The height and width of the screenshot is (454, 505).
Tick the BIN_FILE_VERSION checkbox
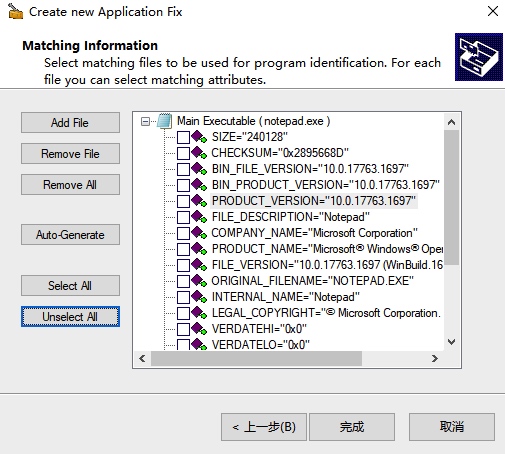click(x=183, y=169)
